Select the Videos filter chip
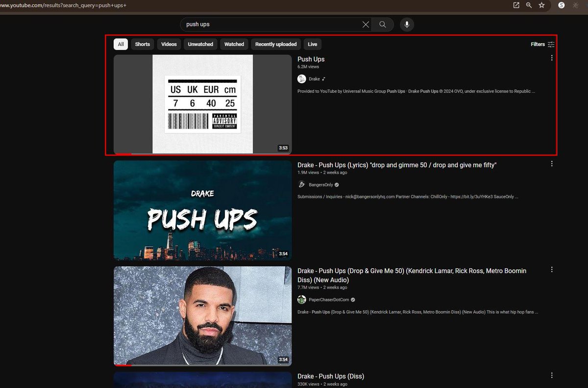 169,44
